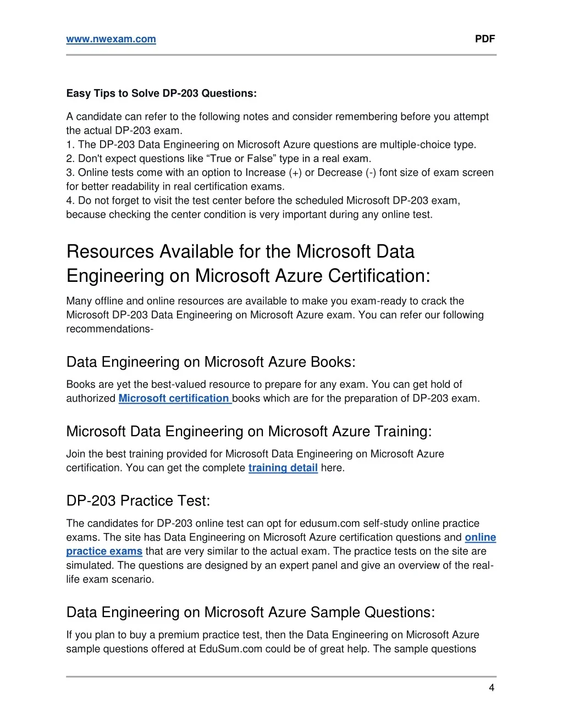Screen dimensions: 563x728
Task: Click tip 3 line about font size options
Action: pyautogui.click(x=280, y=173)
